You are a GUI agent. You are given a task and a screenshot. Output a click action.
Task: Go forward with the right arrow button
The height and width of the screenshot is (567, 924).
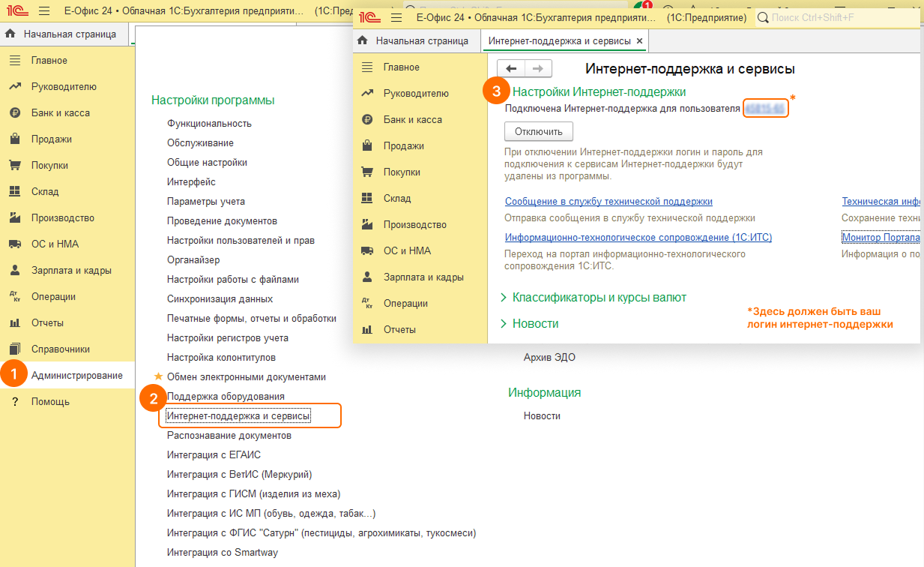coord(538,68)
